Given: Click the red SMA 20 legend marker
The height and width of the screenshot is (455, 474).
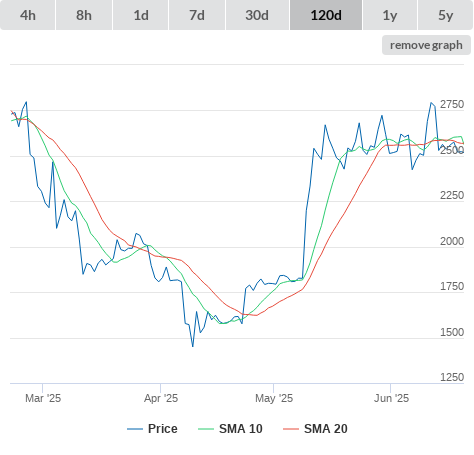Looking at the screenshot, I should pos(291,429).
